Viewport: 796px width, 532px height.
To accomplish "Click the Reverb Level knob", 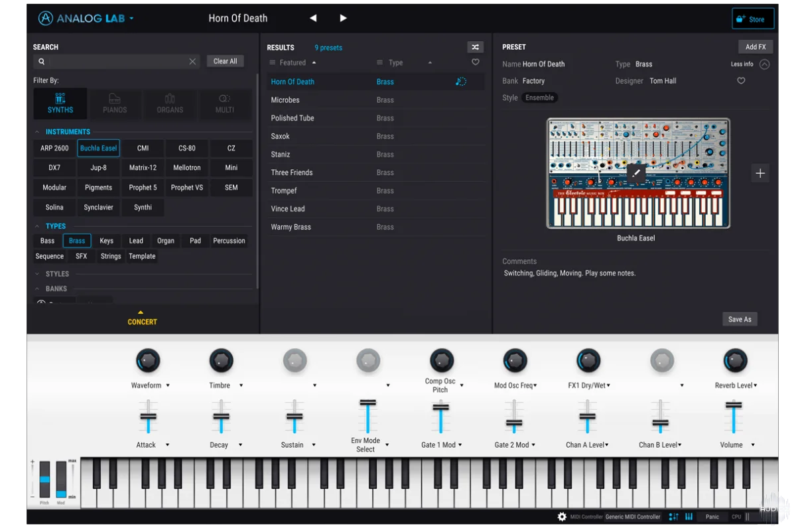I will coord(735,362).
